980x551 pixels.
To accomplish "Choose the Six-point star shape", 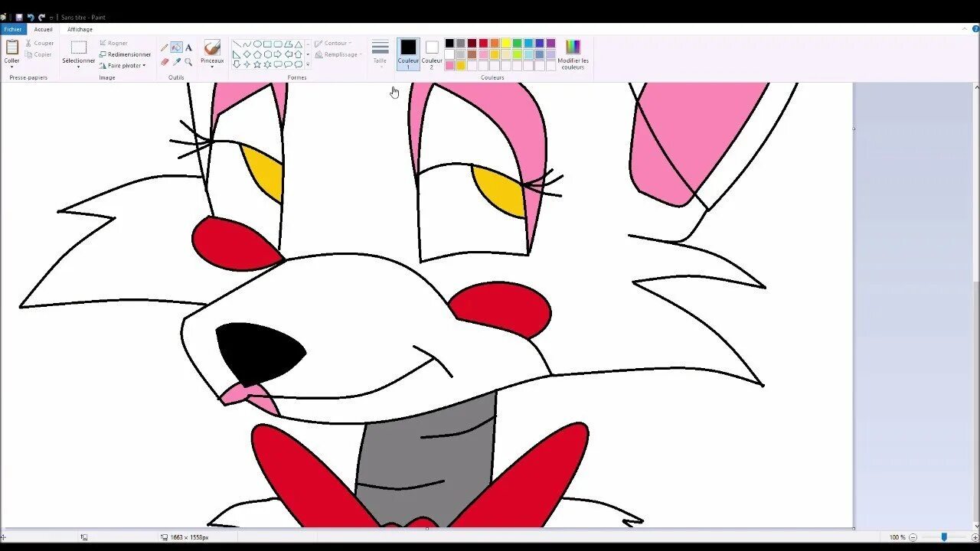I will pyautogui.click(x=267, y=64).
